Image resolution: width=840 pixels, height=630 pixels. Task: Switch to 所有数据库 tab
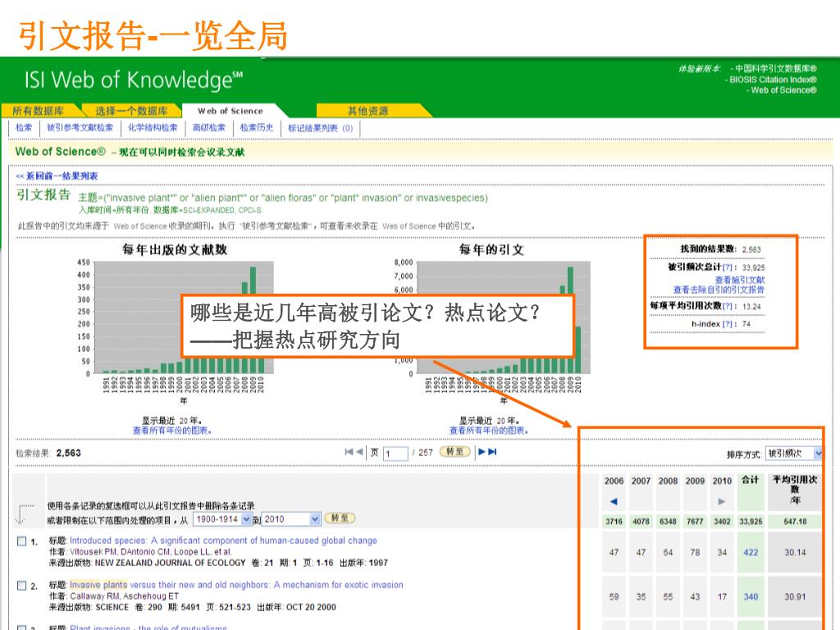pyautogui.click(x=38, y=111)
